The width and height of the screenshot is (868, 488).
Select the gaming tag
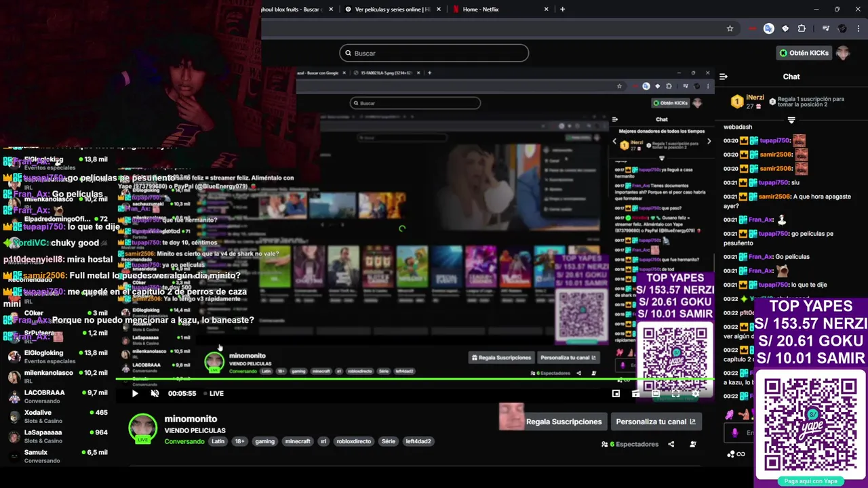click(264, 441)
